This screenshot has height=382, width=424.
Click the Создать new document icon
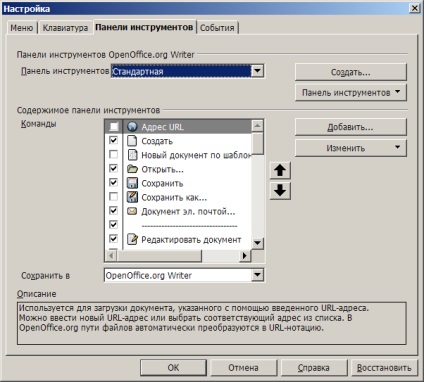tap(132, 141)
